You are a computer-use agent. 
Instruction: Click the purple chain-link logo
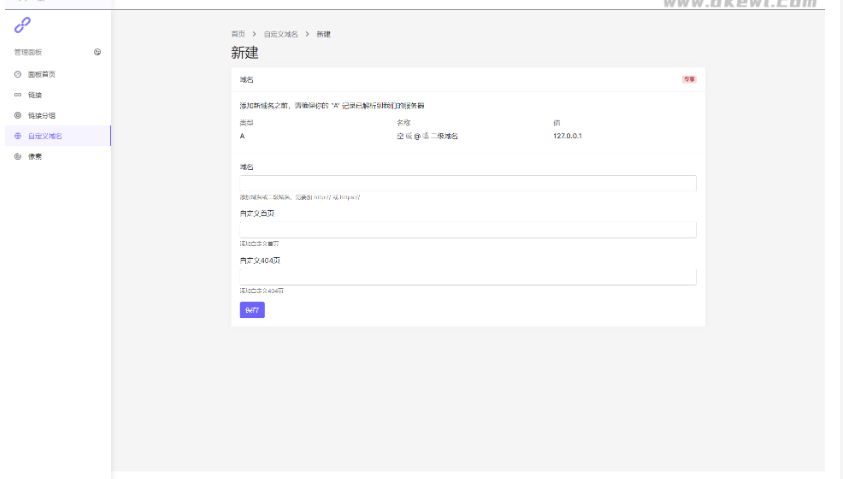pos(23,25)
